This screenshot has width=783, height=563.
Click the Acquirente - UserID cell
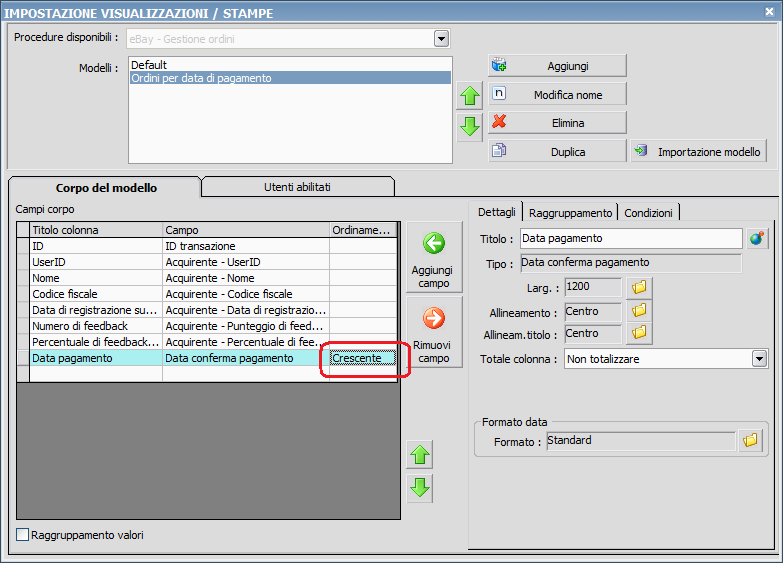click(246, 262)
